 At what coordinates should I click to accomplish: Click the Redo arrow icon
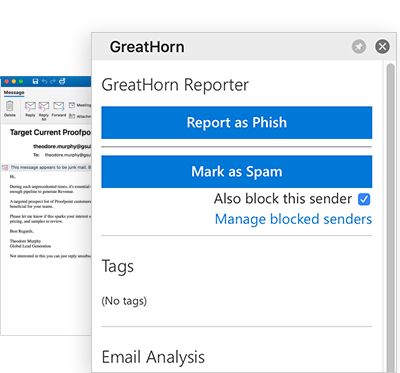click(x=53, y=81)
